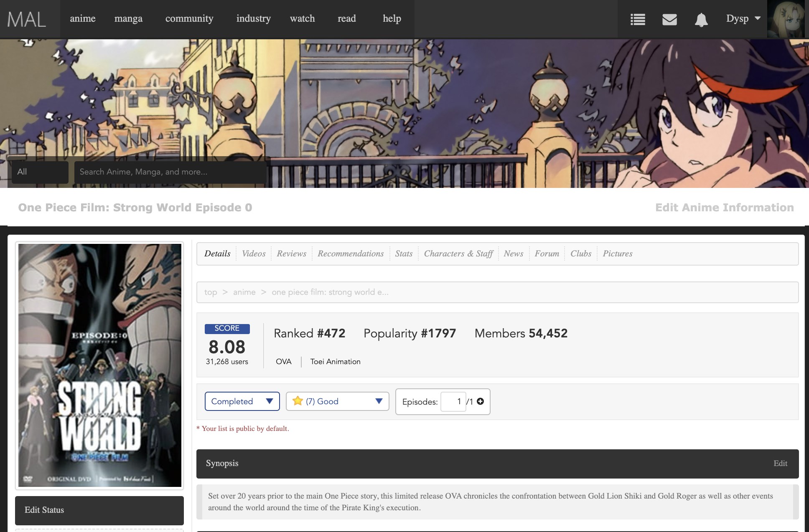Viewport: 809px width, 532px height.
Task: Open messages via envelope icon
Action: (669, 19)
